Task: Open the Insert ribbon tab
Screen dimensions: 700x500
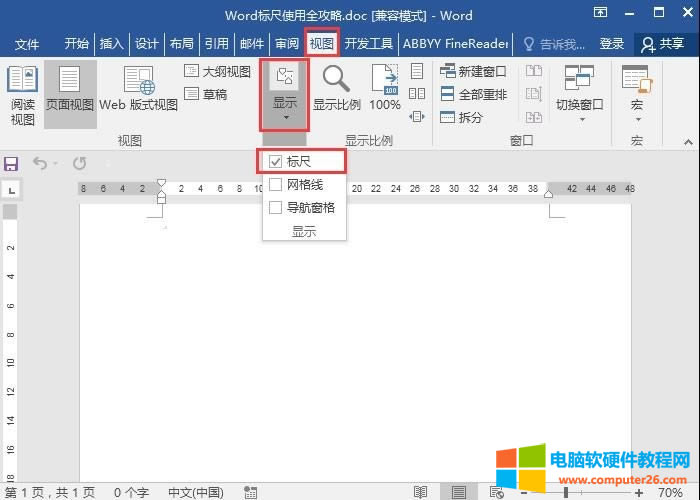Action: 111,44
